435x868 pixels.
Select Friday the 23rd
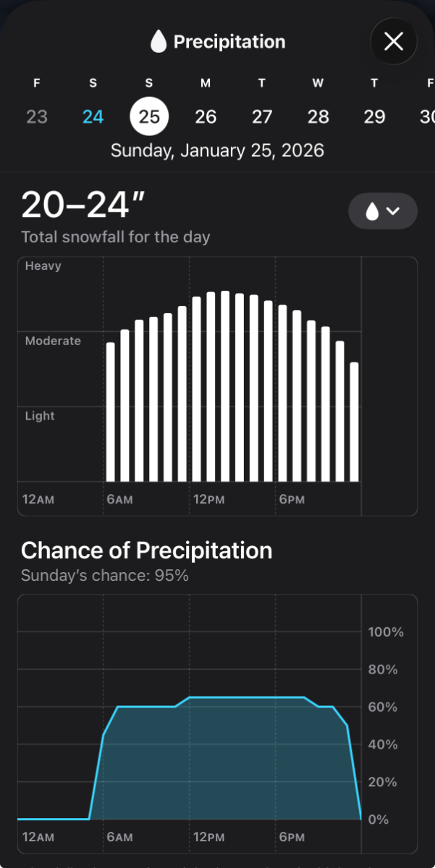click(37, 116)
